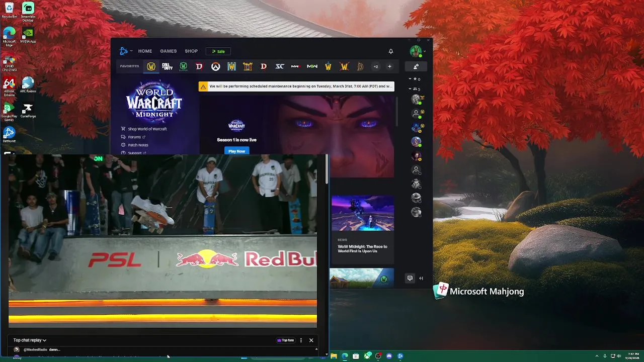The height and width of the screenshot is (362, 644).
Task: Open the CurseForge desktop shortcut
Action: 28,110
